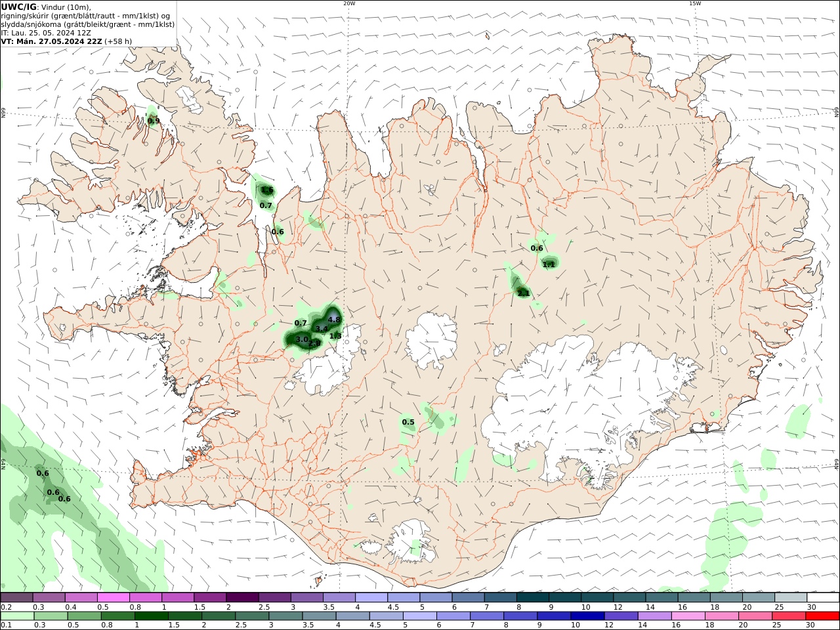Viewport: 840px width, 630px height.
Task: Select the dark teal swatch between 8 and 9, top row
Action: pyautogui.click(x=533, y=597)
